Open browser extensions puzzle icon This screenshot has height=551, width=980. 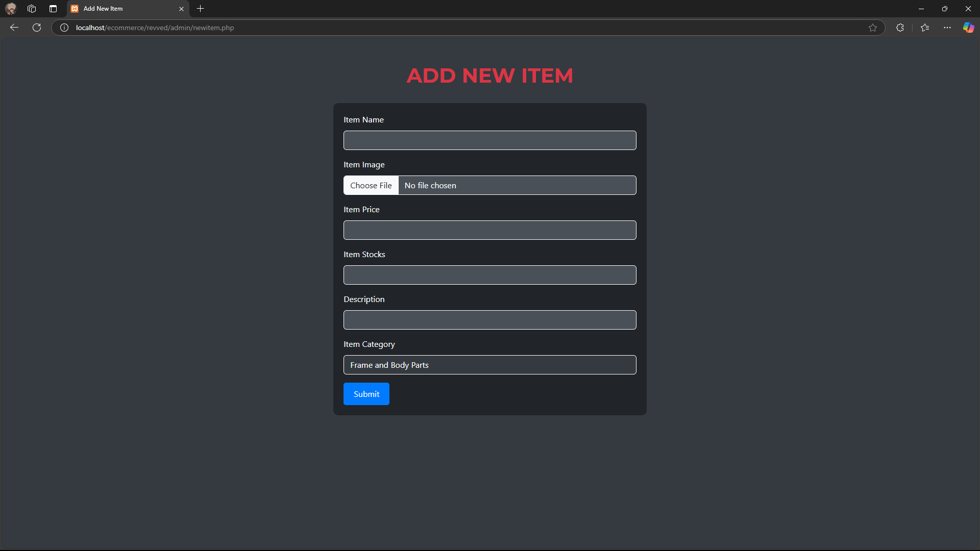900,28
